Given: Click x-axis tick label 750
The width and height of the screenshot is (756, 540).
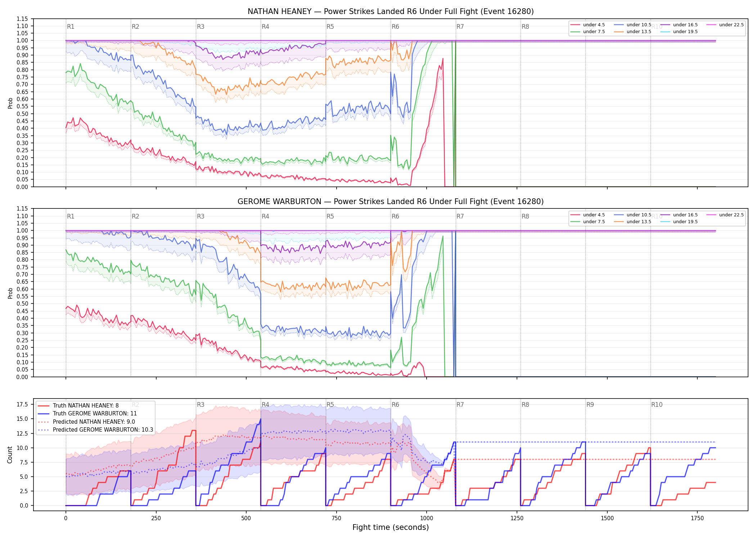Looking at the screenshot, I should [337, 518].
